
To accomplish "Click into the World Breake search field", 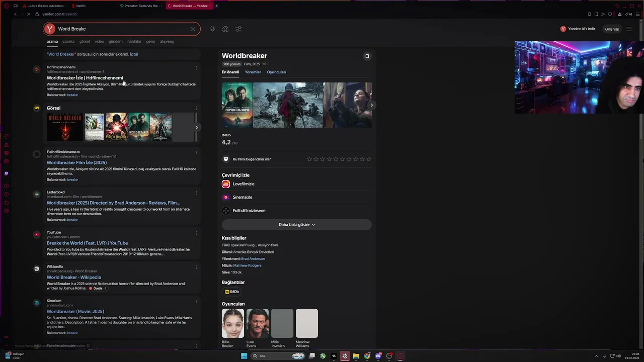I will click(121, 29).
